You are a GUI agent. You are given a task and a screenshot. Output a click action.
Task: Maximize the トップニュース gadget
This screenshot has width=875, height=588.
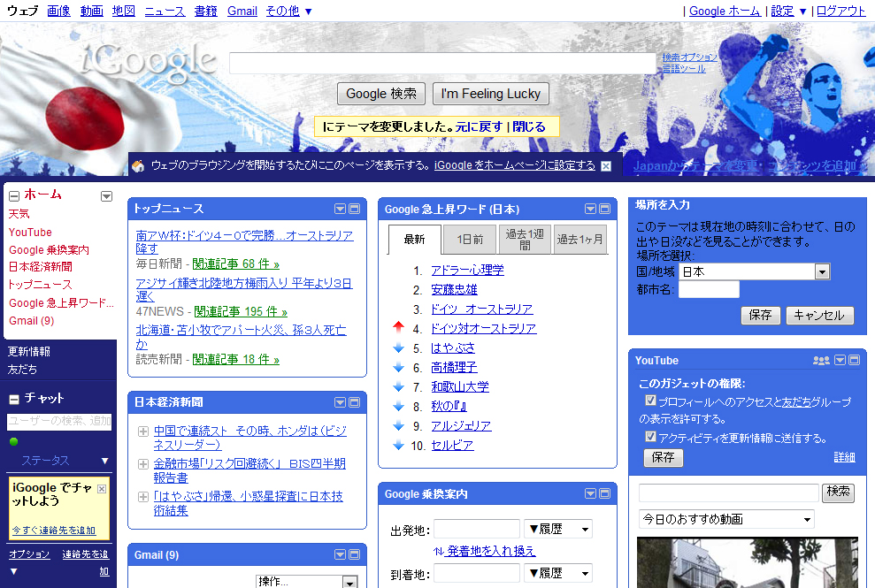[x=355, y=209]
